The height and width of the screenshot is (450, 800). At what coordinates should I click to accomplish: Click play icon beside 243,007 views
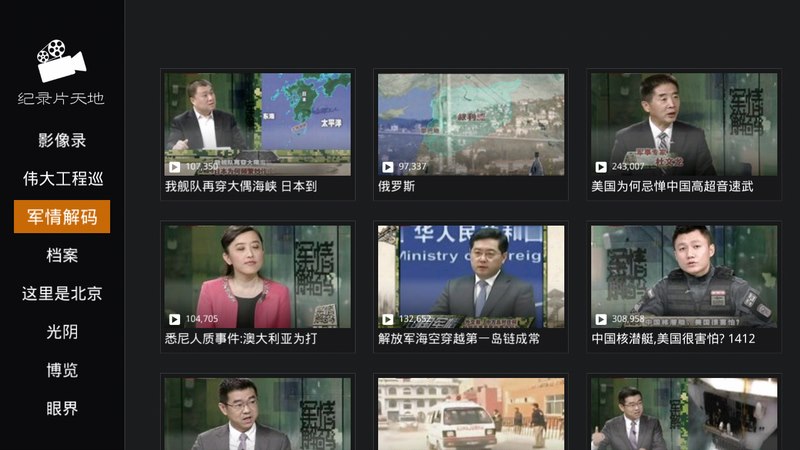601,167
